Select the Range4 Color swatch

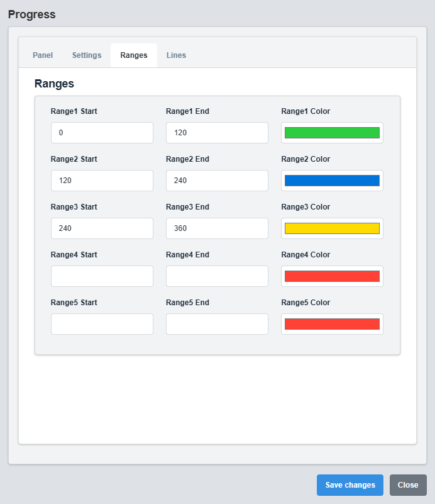[332, 276]
